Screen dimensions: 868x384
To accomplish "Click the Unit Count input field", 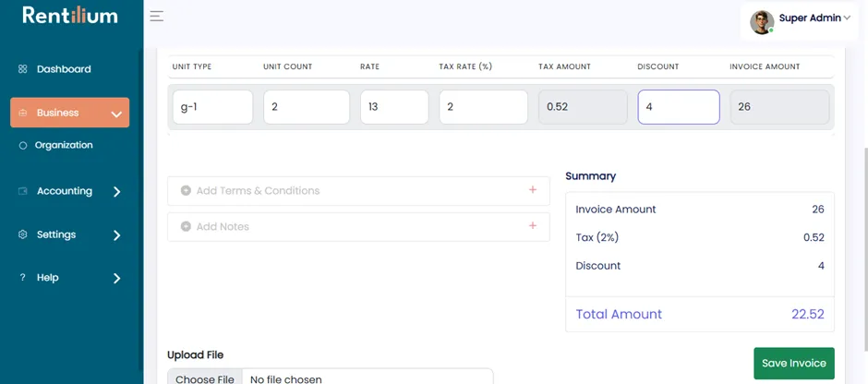I will (x=307, y=107).
